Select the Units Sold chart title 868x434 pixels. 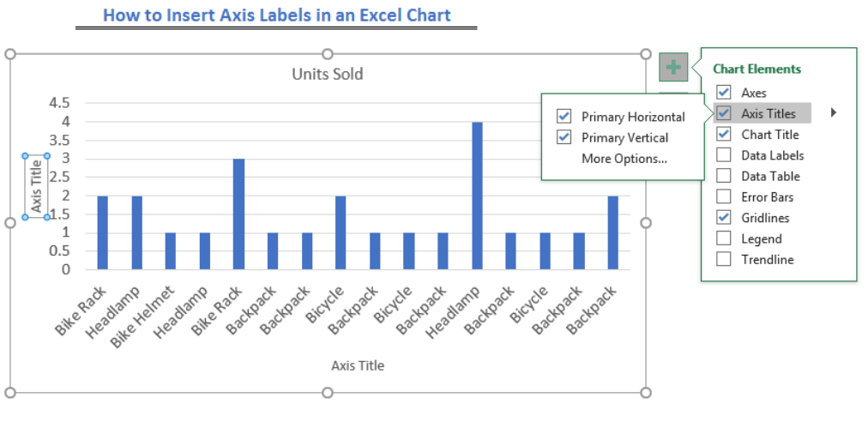pos(328,74)
